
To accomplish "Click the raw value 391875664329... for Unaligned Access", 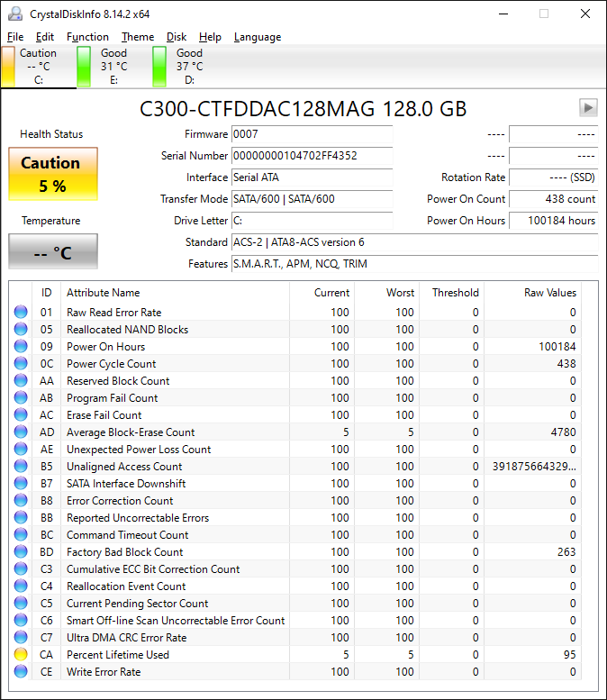I will point(534,467).
